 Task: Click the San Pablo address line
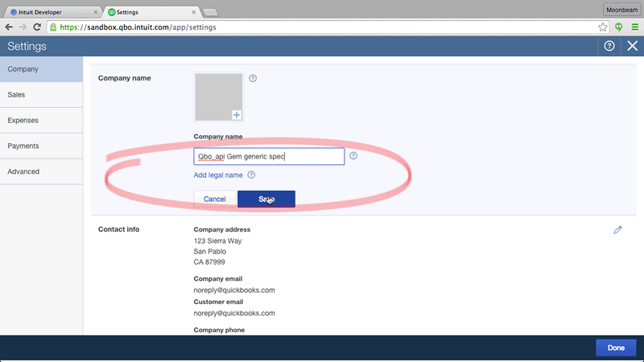coord(210,252)
